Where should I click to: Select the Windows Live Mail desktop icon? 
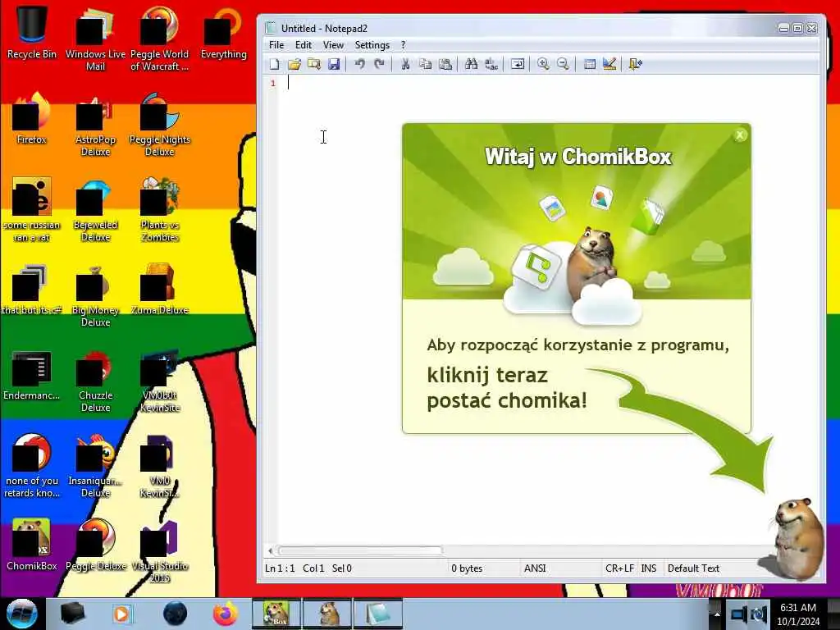(95, 38)
